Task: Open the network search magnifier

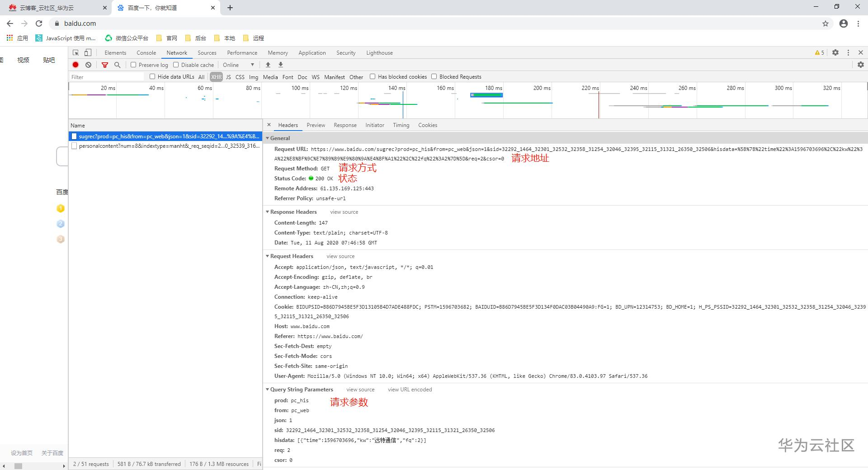Action: pos(118,65)
